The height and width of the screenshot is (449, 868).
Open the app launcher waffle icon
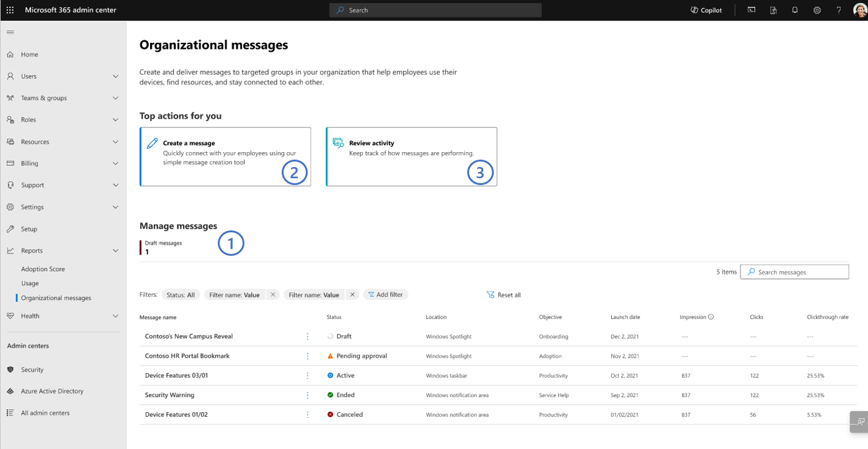[x=10, y=10]
